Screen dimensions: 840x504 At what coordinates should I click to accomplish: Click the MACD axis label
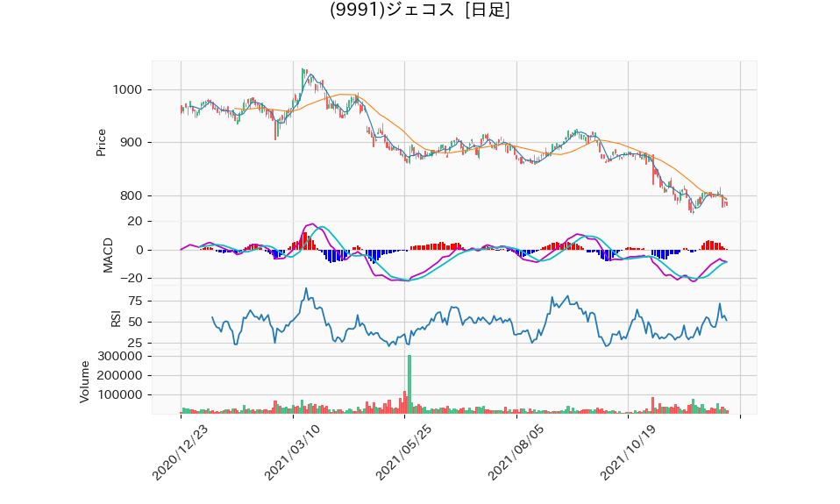(x=108, y=255)
